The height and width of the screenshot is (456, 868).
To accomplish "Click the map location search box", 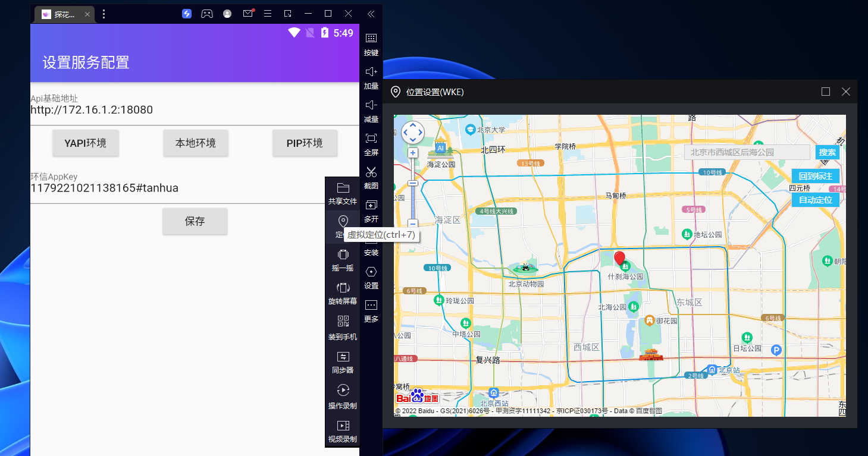I will (747, 152).
